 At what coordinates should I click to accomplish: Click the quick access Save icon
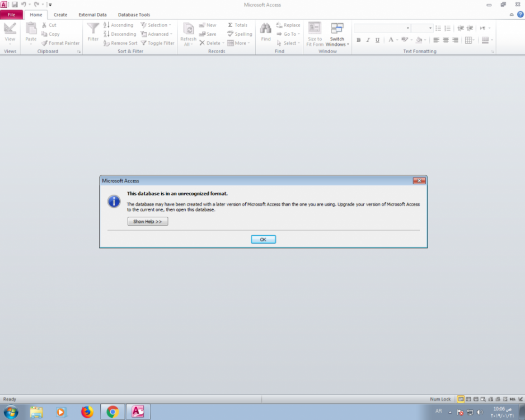coord(15,4)
